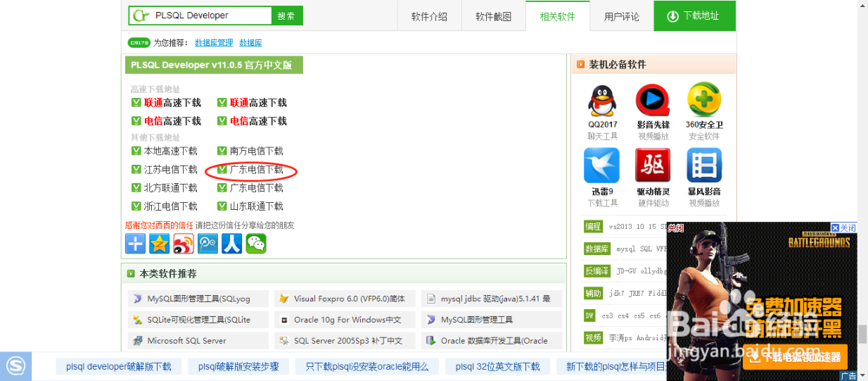Click the green 视频 category tag
The width and height of the screenshot is (868, 381).
click(x=594, y=338)
